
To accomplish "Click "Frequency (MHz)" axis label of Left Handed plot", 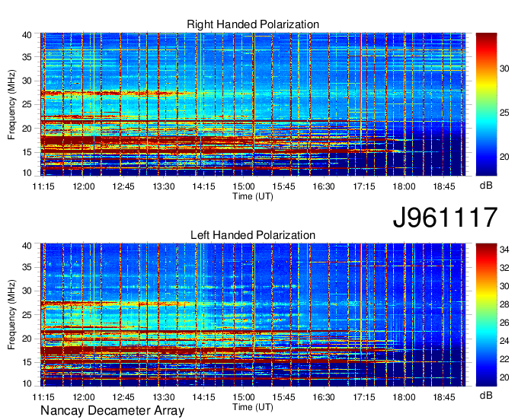I will 11,315.
